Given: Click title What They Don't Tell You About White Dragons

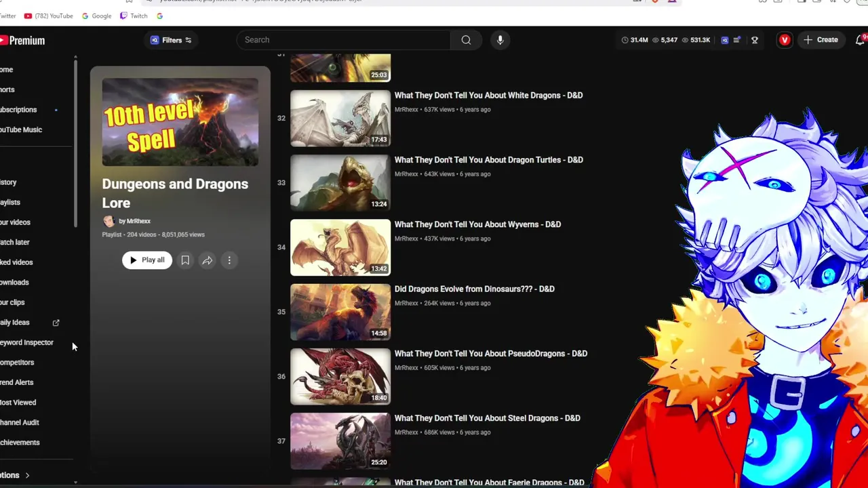Looking at the screenshot, I should coord(488,96).
